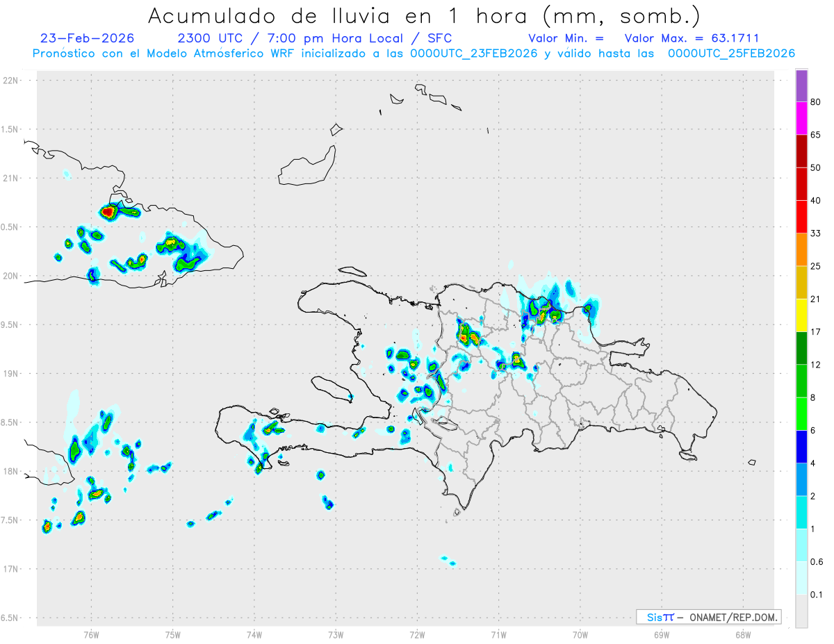The height and width of the screenshot is (644, 834).
Task: Click the '17N' latitude label
Action: tap(10, 569)
